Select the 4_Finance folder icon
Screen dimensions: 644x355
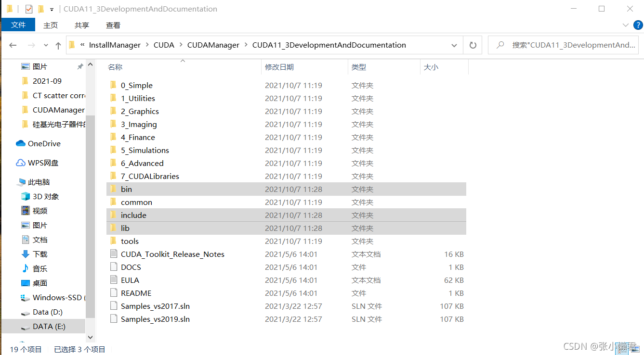(x=113, y=137)
